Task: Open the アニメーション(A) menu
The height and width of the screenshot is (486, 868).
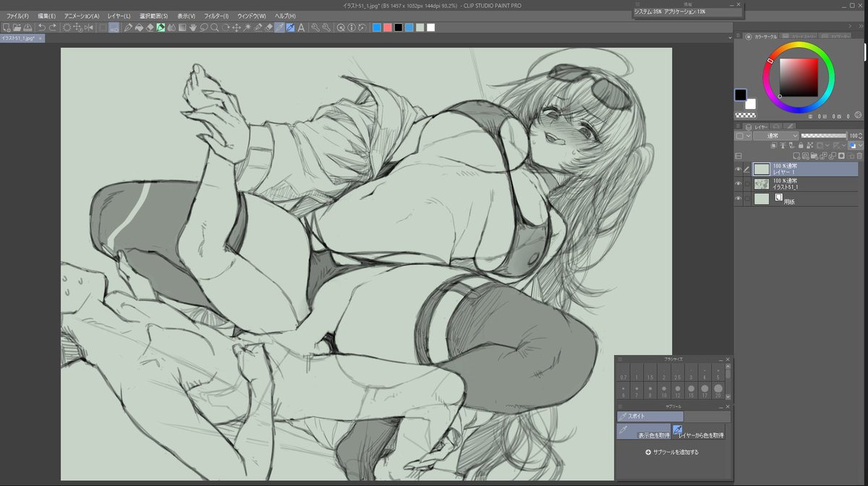Action: click(81, 16)
